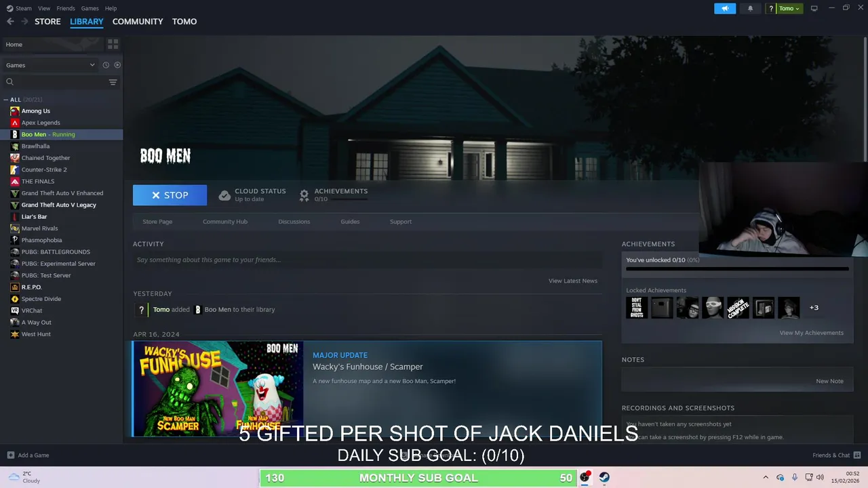Click the activity status text field
868x488 pixels.
pyautogui.click(x=368, y=260)
